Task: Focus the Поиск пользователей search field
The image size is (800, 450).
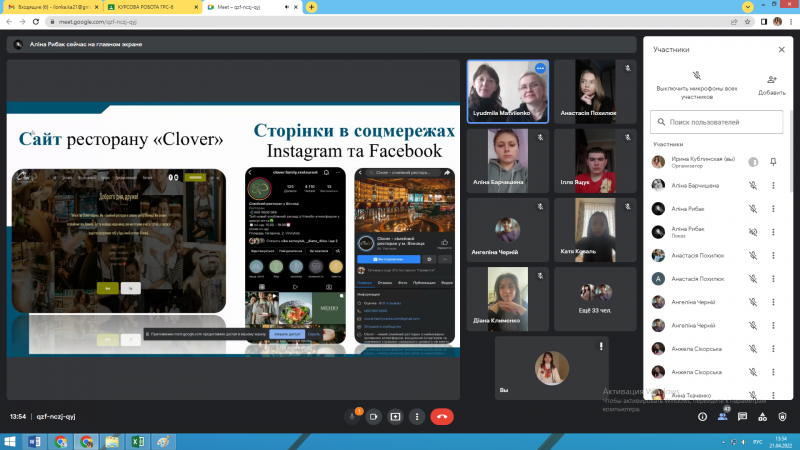Action: (716, 122)
